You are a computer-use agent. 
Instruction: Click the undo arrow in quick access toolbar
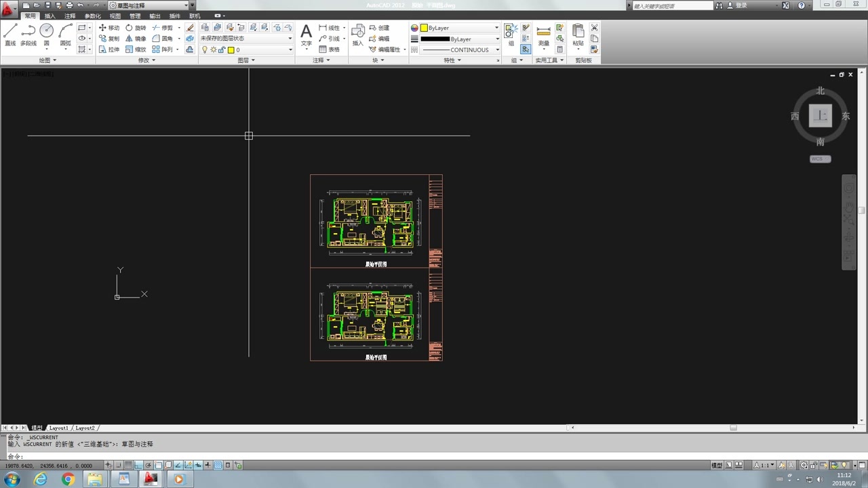80,5
